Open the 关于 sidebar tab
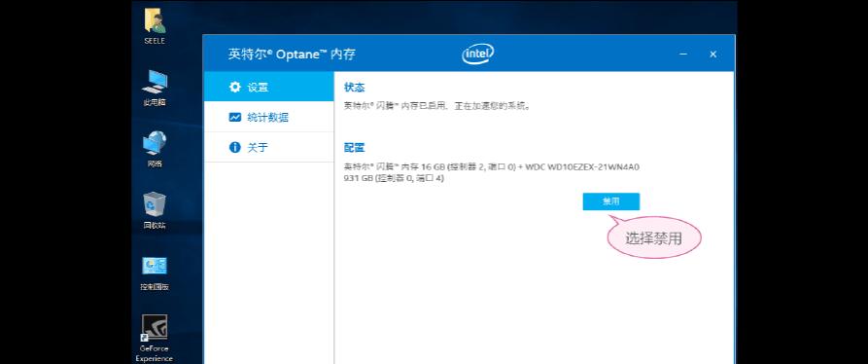Screen dimensions: 868x364 pos(268,147)
